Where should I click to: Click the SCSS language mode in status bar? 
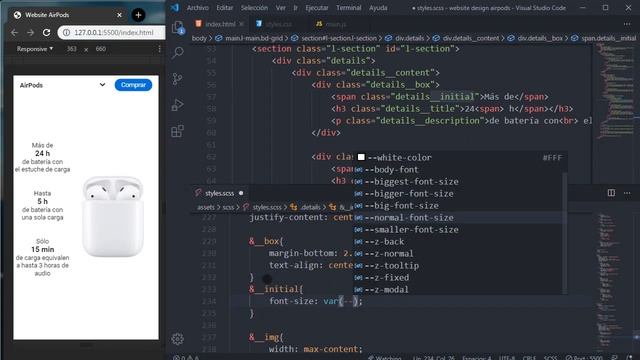550,358
